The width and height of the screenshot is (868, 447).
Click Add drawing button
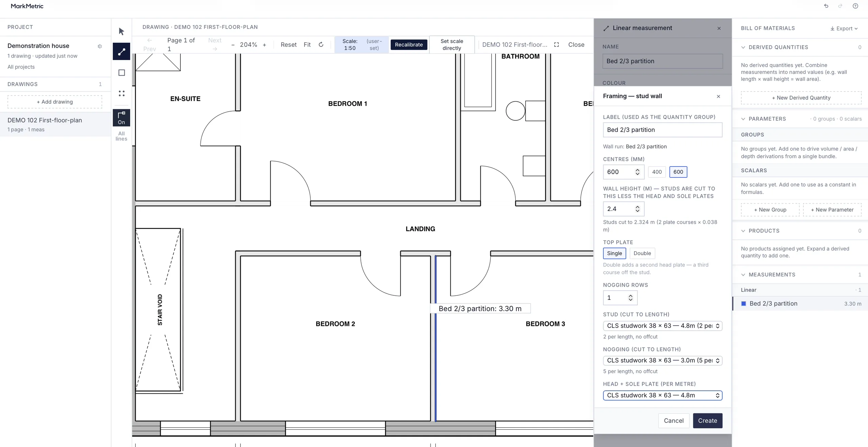point(55,102)
